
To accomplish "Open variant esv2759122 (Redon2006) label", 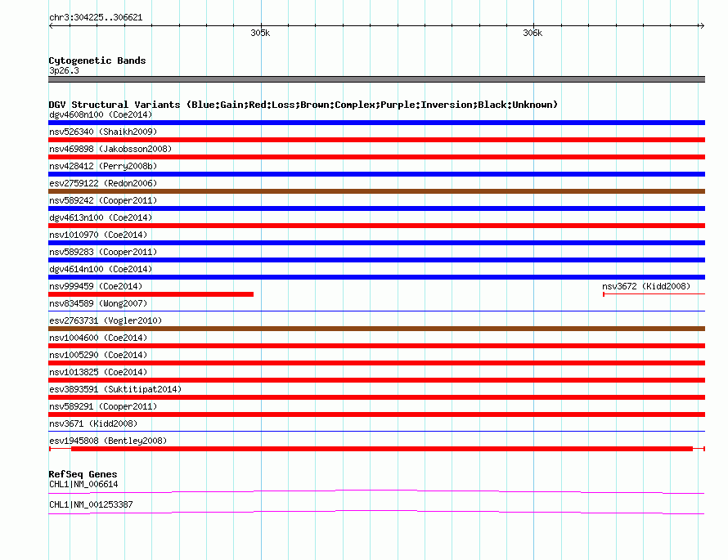I will point(103,183).
